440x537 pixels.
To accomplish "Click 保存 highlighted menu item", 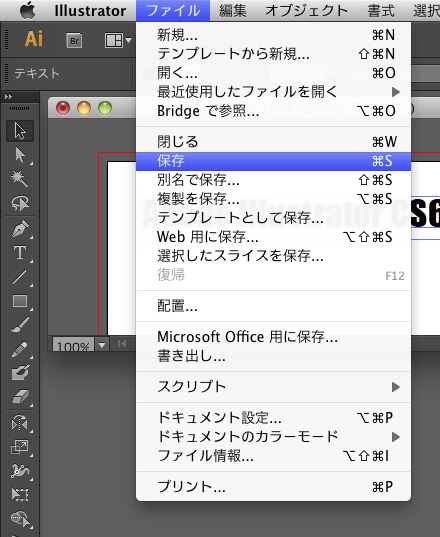I will tap(274, 161).
